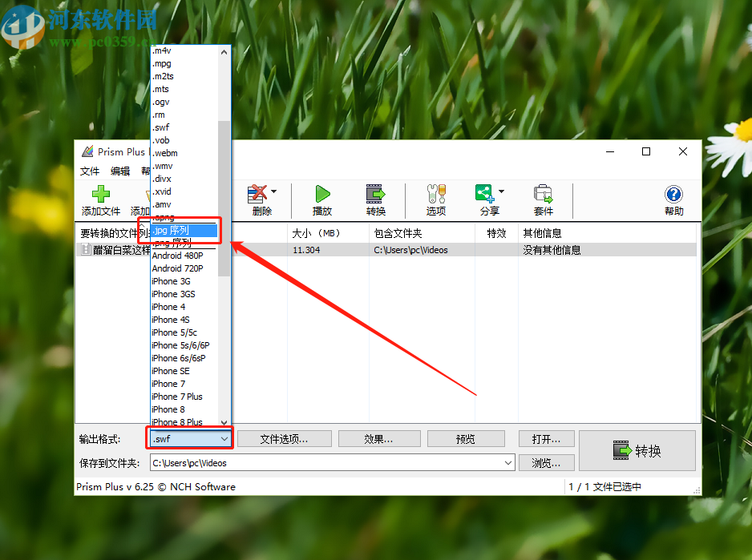Pick the iPhone 5/5c preset
Image resolution: width=752 pixels, height=560 pixels.
(x=184, y=332)
